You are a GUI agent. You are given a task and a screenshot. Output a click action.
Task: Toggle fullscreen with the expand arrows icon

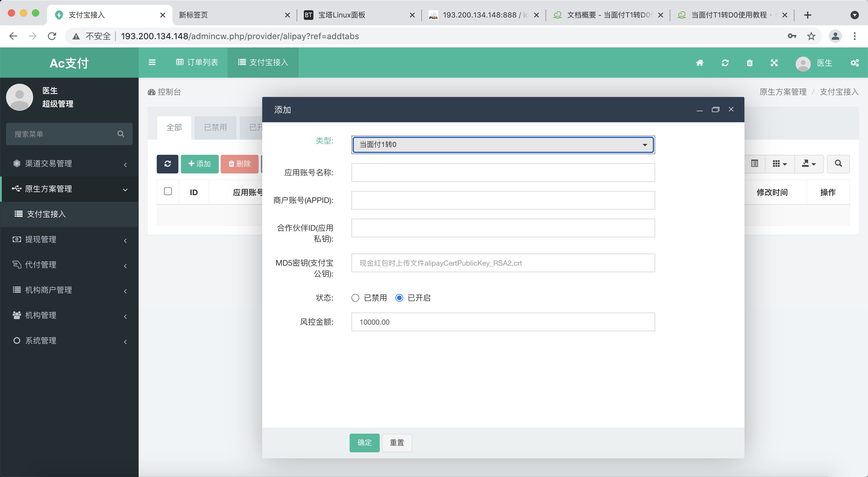point(774,63)
